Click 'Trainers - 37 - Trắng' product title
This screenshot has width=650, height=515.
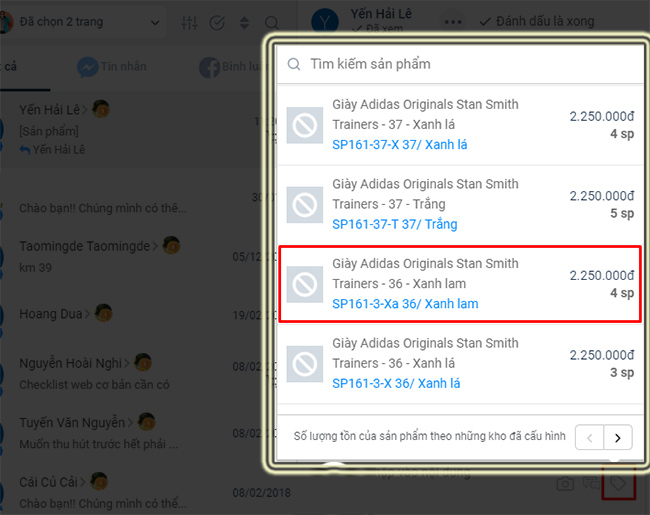click(x=389, y=204)
